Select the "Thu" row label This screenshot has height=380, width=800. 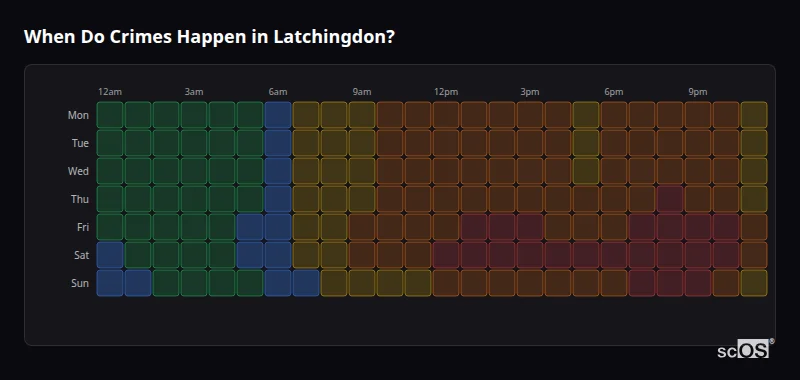coord(80,199)
